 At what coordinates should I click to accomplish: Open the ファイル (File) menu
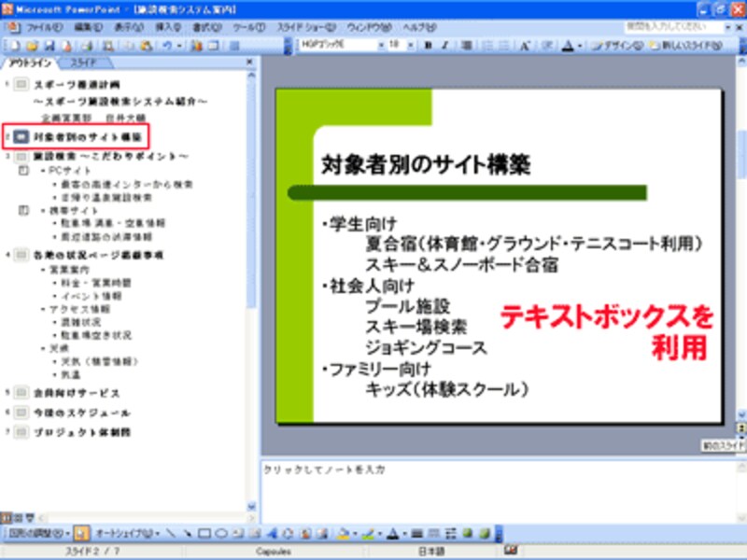(44, 27)
